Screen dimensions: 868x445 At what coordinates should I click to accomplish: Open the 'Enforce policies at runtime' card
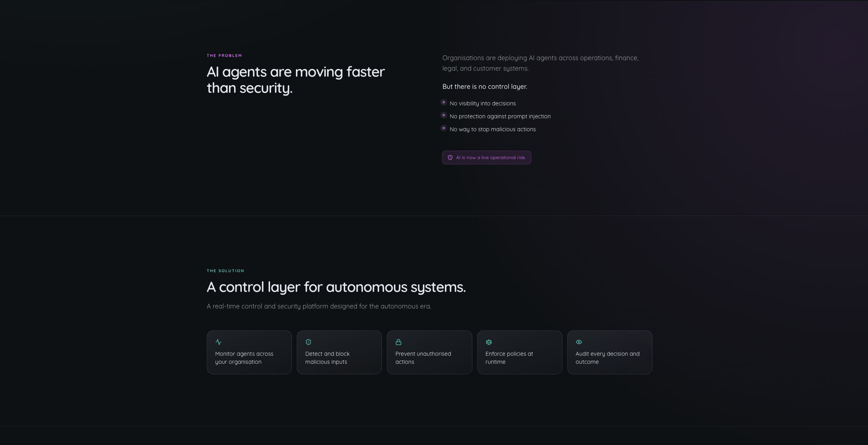click(x=520, y=352)
